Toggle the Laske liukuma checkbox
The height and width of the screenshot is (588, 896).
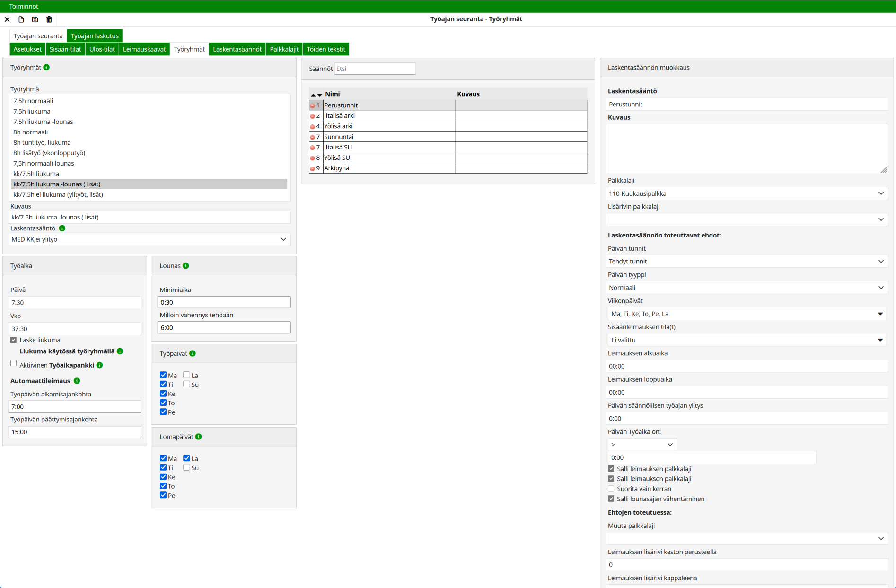[14, 340]
